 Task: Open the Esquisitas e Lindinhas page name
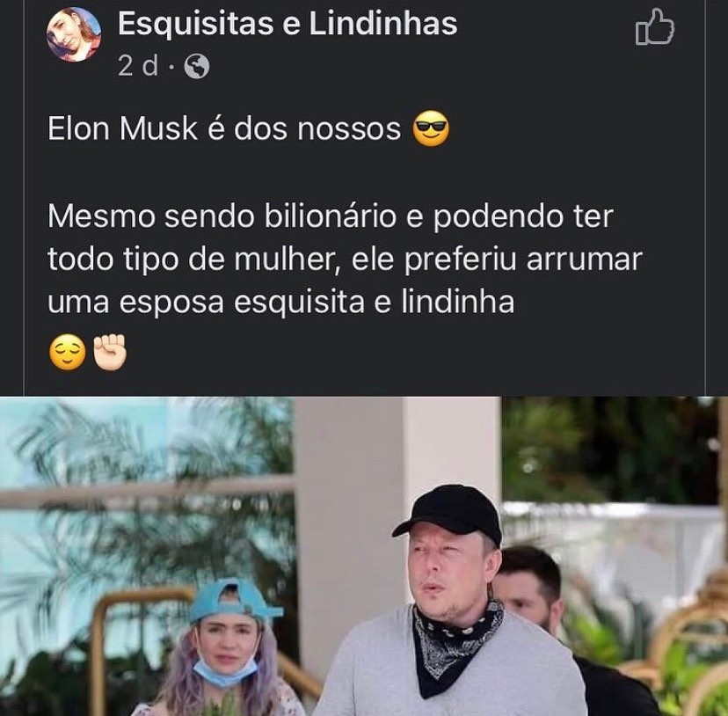pos(288,23)
